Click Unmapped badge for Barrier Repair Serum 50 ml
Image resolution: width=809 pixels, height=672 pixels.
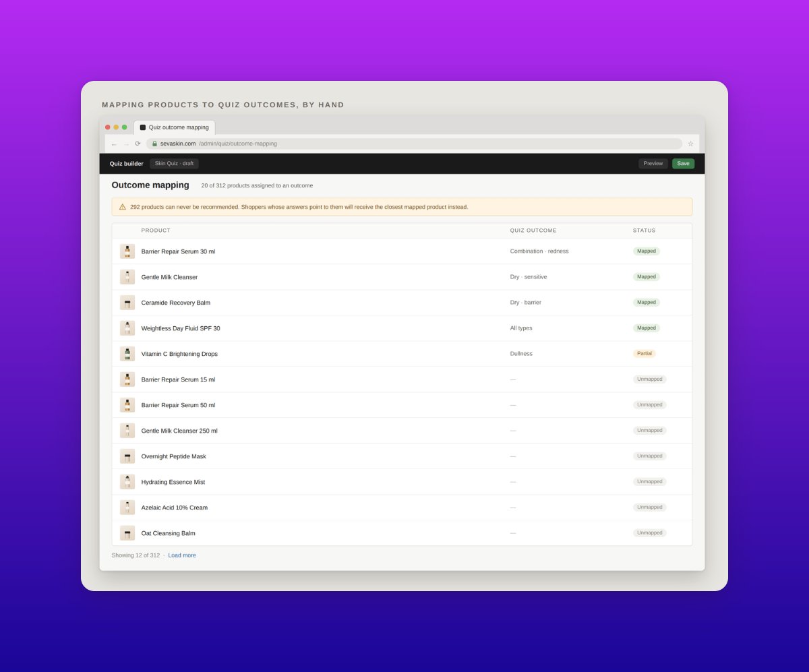(x=650, y=405)
